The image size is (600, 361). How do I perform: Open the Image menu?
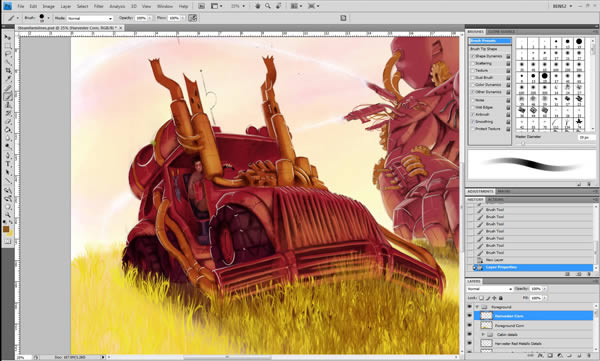click(x=49, y=6)
